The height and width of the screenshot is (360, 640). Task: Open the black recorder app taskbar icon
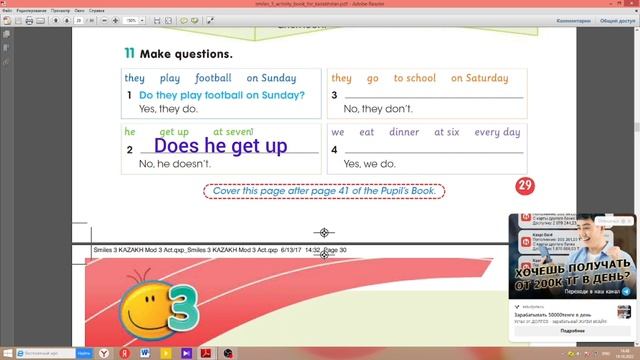coord(228,353)
